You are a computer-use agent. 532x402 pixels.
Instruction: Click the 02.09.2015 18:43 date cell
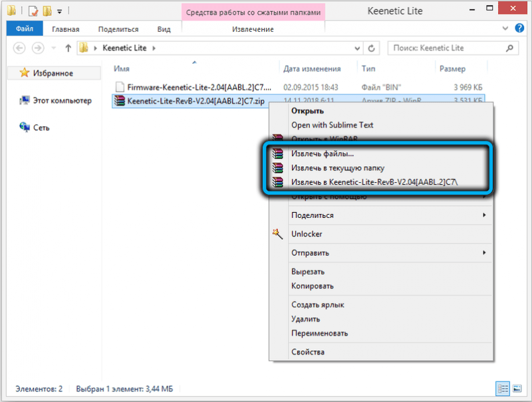pos(311,88)
